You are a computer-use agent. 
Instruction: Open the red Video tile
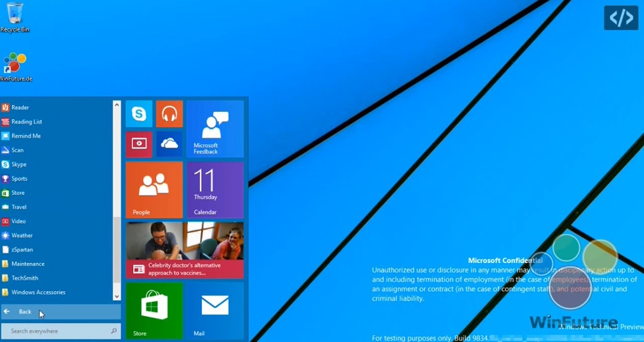tap(139, 145)
